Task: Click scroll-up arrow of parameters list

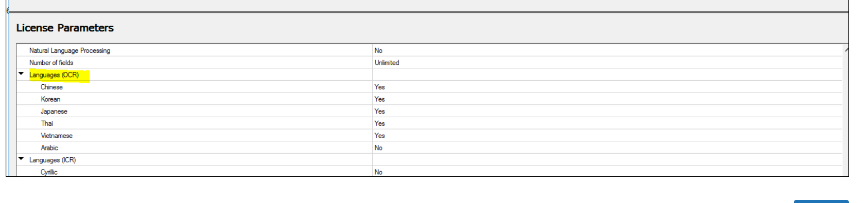Action: tap(846, 50)
